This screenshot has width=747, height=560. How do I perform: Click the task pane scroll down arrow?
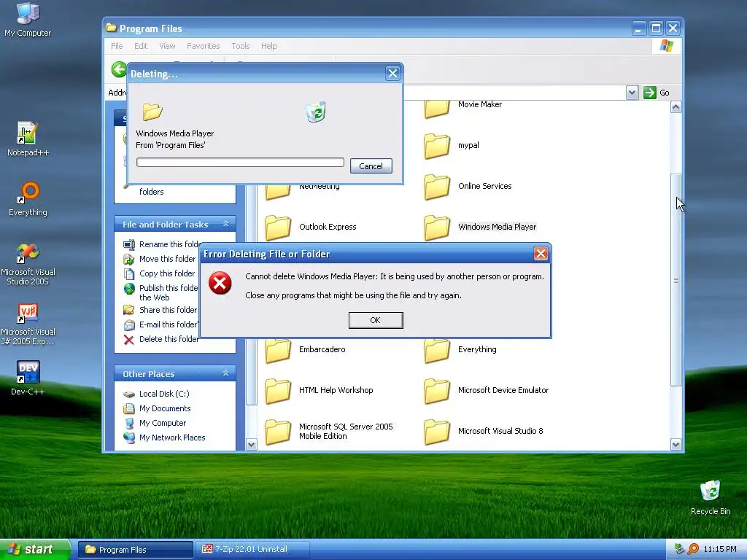tap(252, 445)
